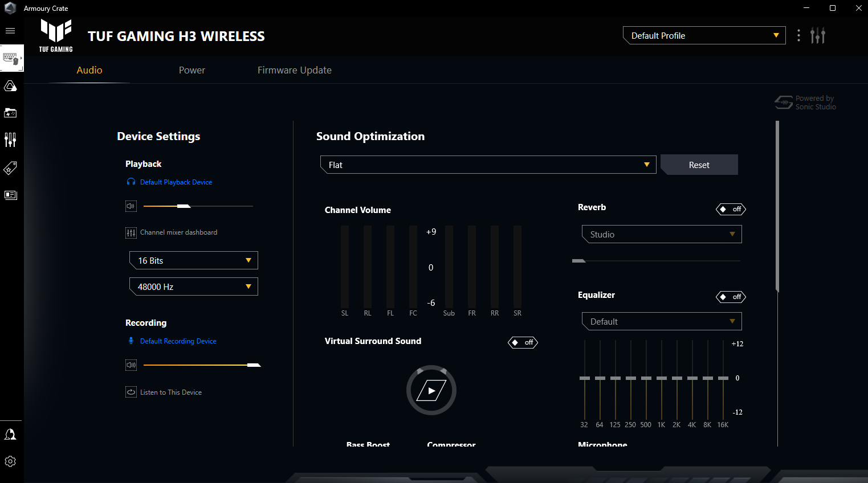Click the recording volume slider handle
Viewport: 868px width, 483px height.
coord(254,365)
